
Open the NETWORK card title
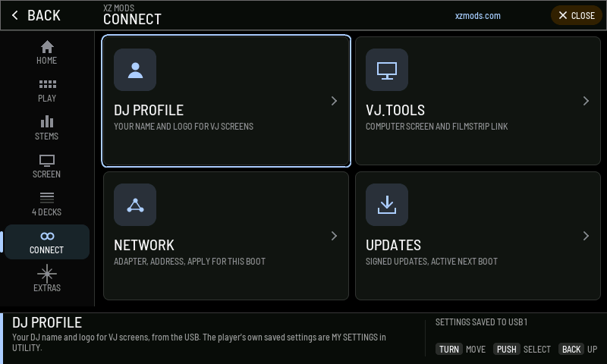point(144,245)
